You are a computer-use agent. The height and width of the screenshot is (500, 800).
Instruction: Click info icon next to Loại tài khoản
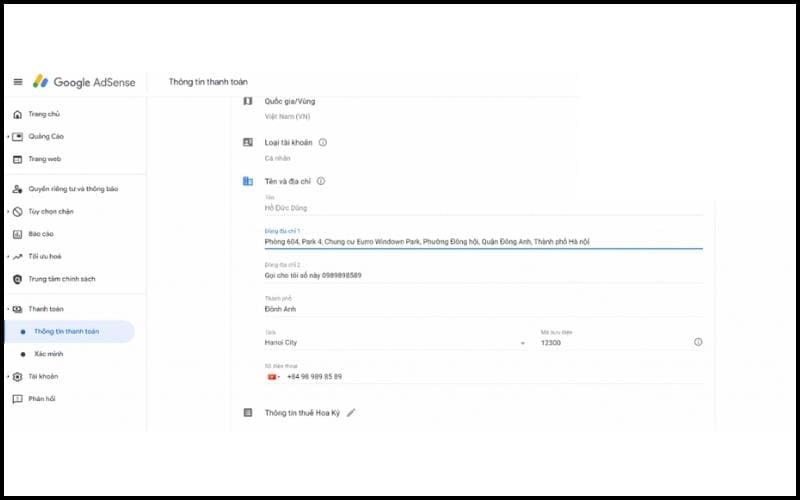(x=322, y=142)
